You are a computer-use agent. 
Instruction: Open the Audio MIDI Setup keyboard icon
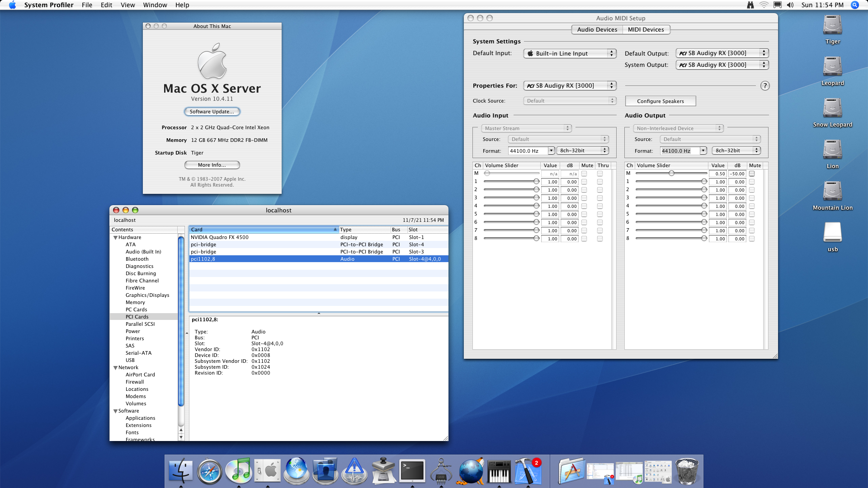point(499,471)
